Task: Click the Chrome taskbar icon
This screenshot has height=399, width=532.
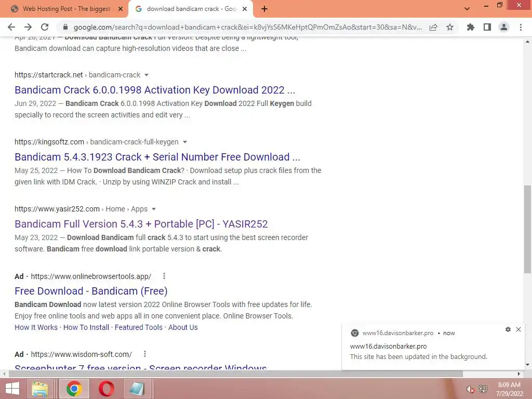Action: (74, 389)
